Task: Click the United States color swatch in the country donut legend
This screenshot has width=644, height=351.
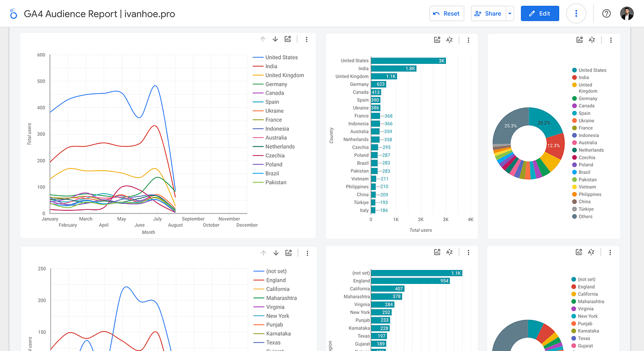Action: pos(574,70)
